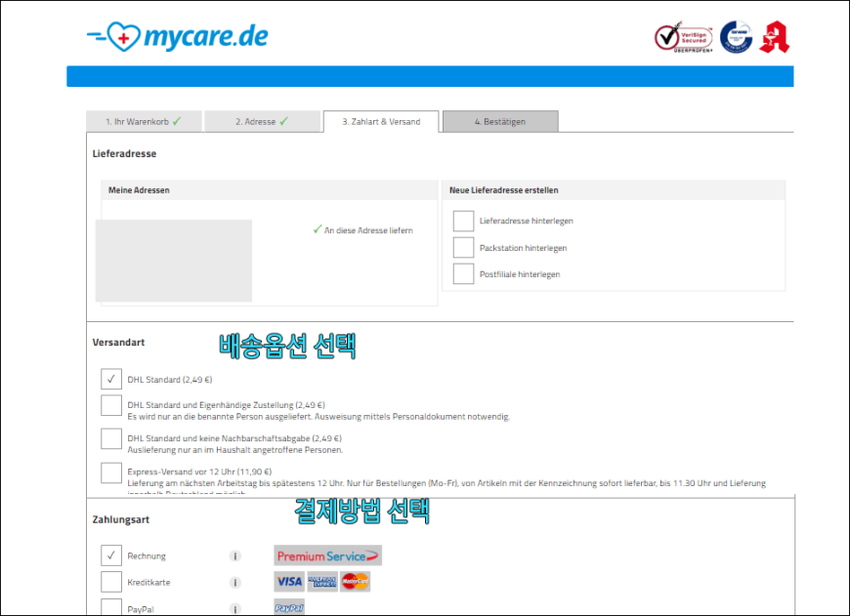Tick the Postfiliale hinterlegen checkbox
The width and height of the screenshot is (850, 616).
pos(463,274)
